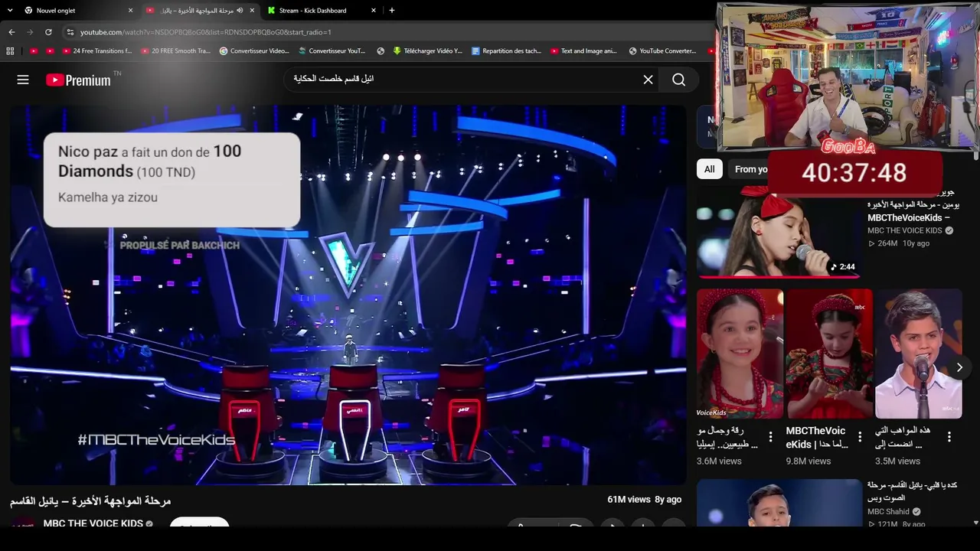Select the All filter chip
The image size is (980, 551).
[x=710, y=169]
